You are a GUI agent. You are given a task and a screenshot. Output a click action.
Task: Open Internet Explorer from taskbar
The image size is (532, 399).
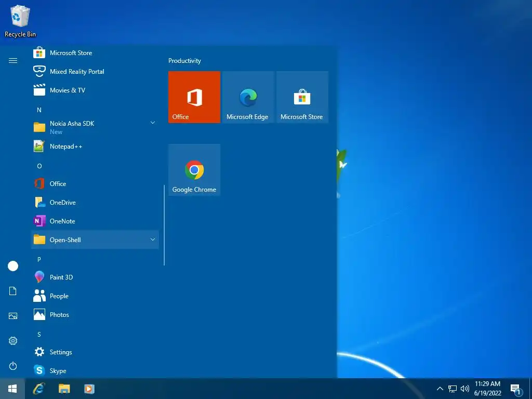39,389
